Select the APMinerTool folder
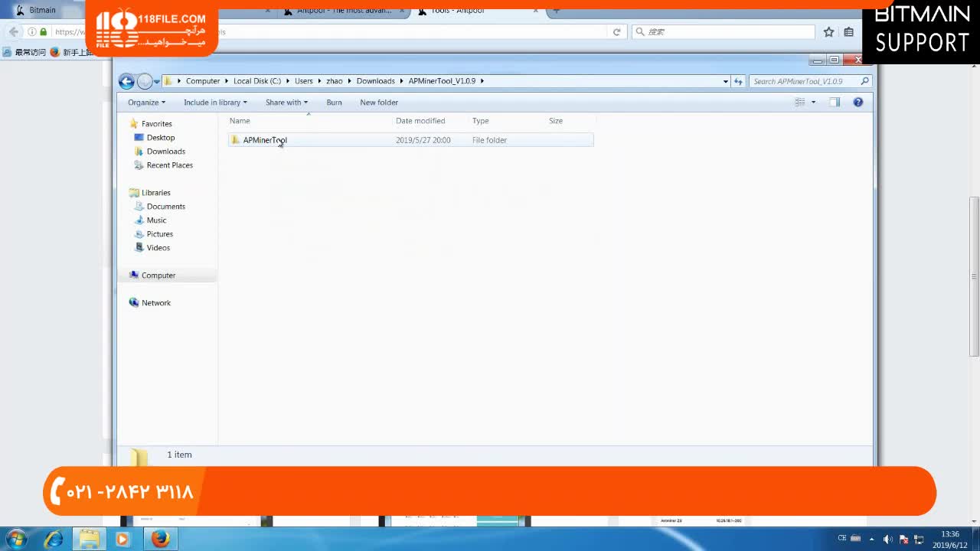Screen dimensions: 980x551 pos(264,140)
